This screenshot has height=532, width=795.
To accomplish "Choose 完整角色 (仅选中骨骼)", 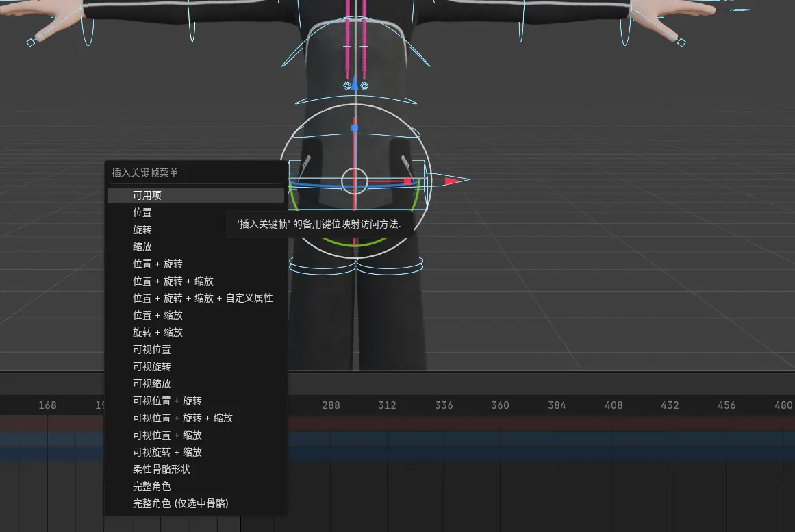I will (x=196, y=504).
